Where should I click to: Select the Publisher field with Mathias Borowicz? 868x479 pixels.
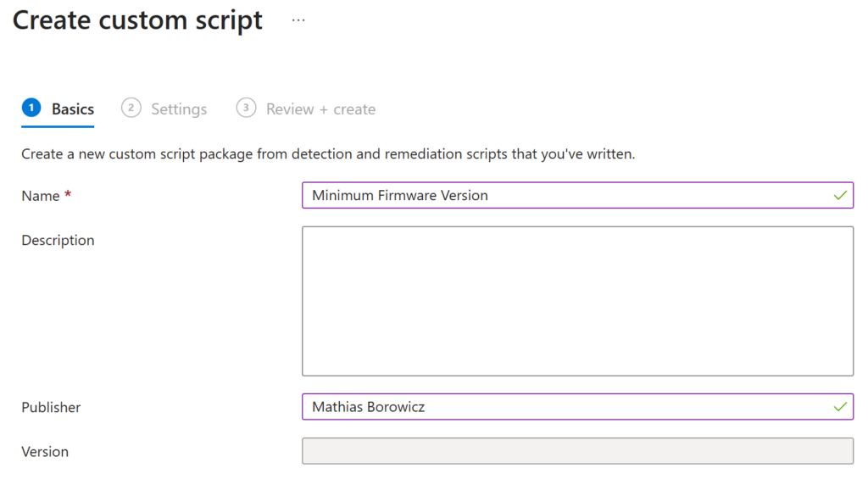tap(559, 407)
